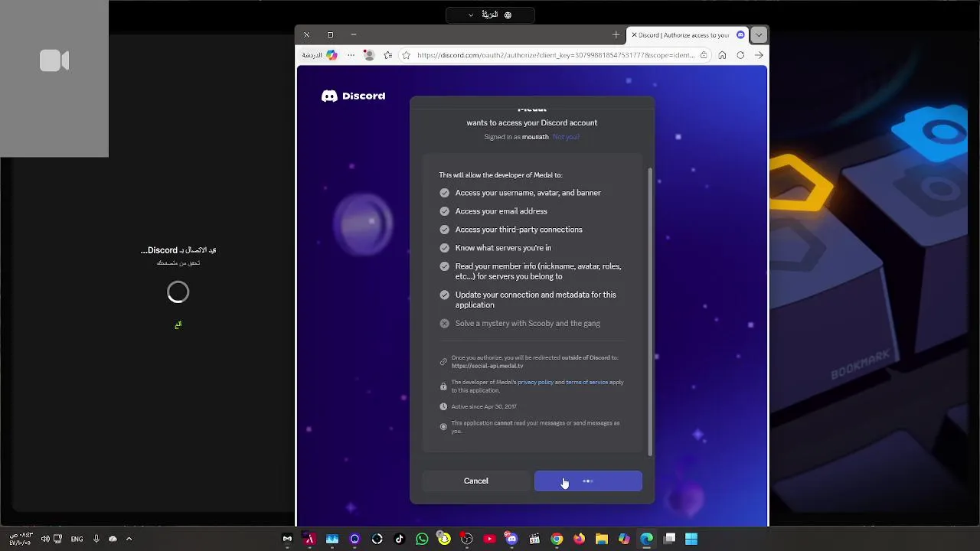Click 'Solve a mystery with Scooby' text
Screen dimensions: 980x551
pyautogui.click(x=528, y=323)
